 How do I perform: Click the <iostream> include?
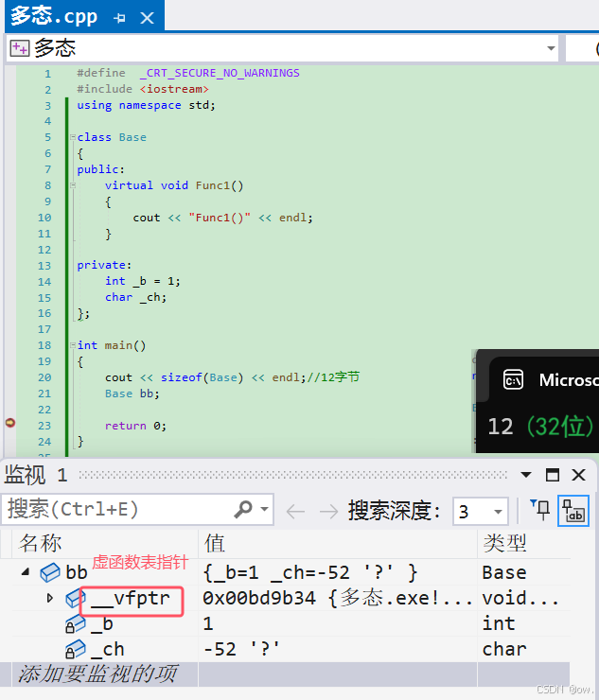174,89
